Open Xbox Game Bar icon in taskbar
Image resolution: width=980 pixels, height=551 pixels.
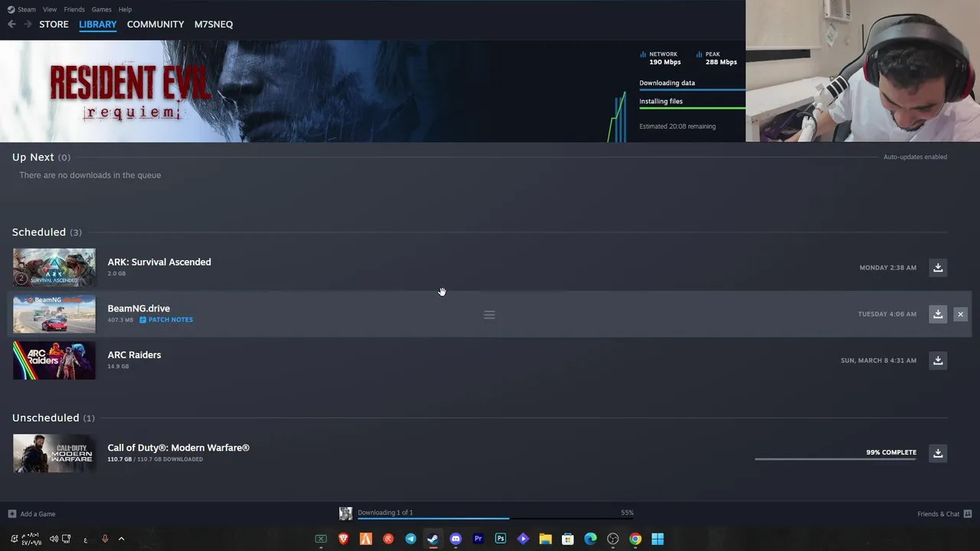point(321,539)
